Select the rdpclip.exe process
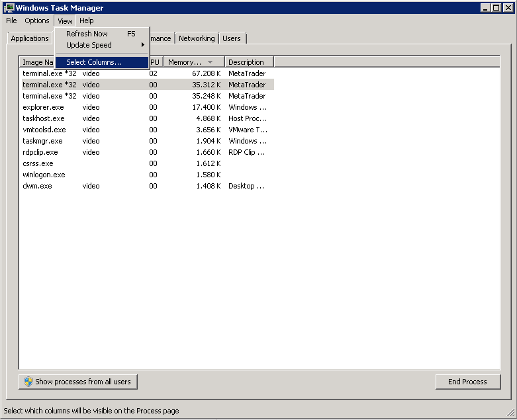This screenshot has height=420, width=517. point(148,152)
